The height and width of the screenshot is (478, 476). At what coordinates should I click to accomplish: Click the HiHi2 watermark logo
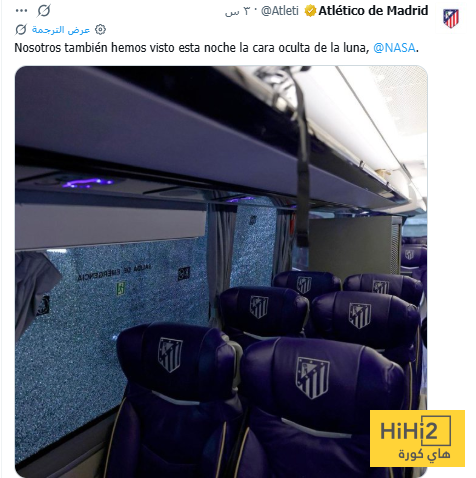click(x=416, y=430)
